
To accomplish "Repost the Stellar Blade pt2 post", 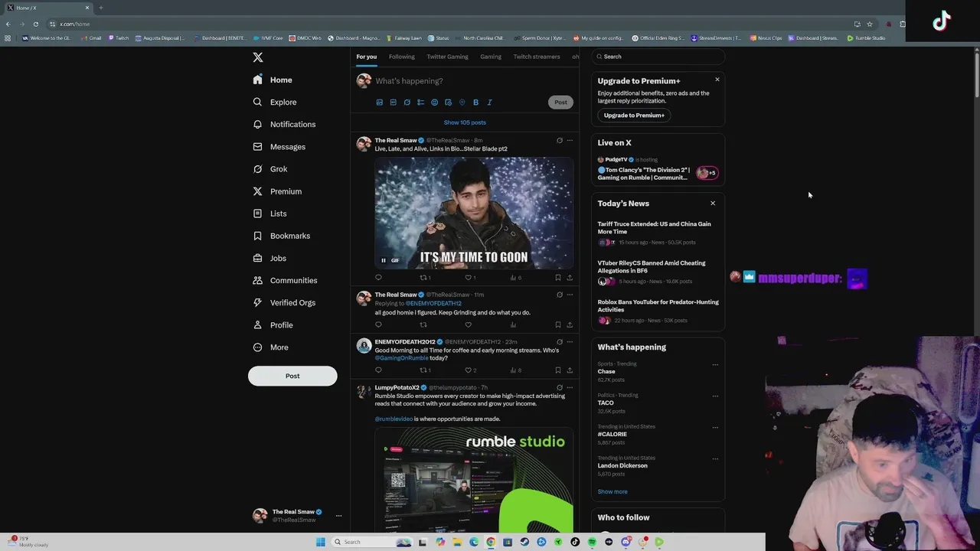I will [424, 278].
